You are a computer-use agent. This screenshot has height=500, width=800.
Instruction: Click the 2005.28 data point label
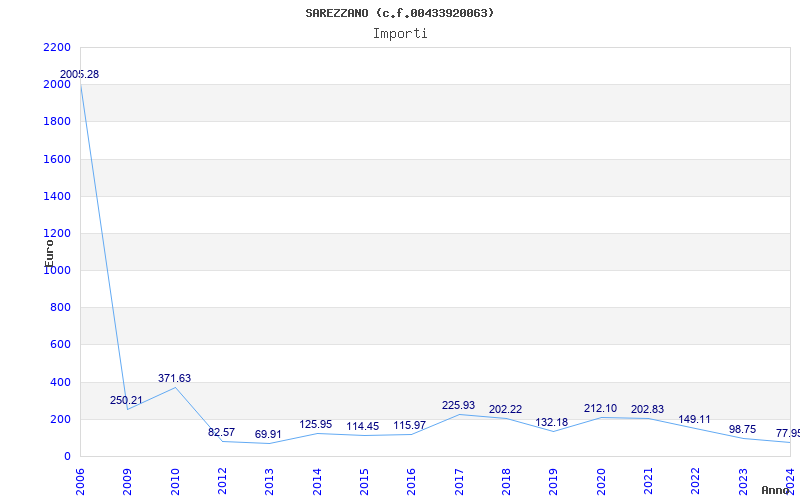click(x=79, y=74)
